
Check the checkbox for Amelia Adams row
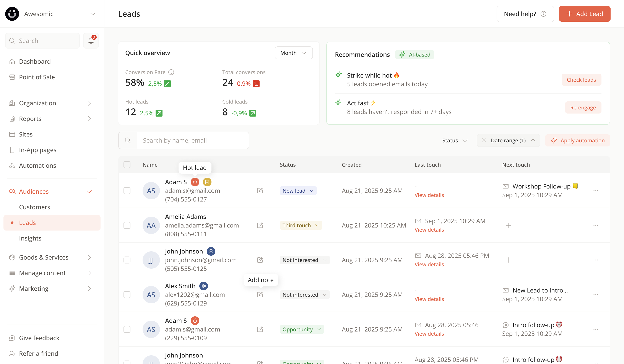(x=127, y=225)
